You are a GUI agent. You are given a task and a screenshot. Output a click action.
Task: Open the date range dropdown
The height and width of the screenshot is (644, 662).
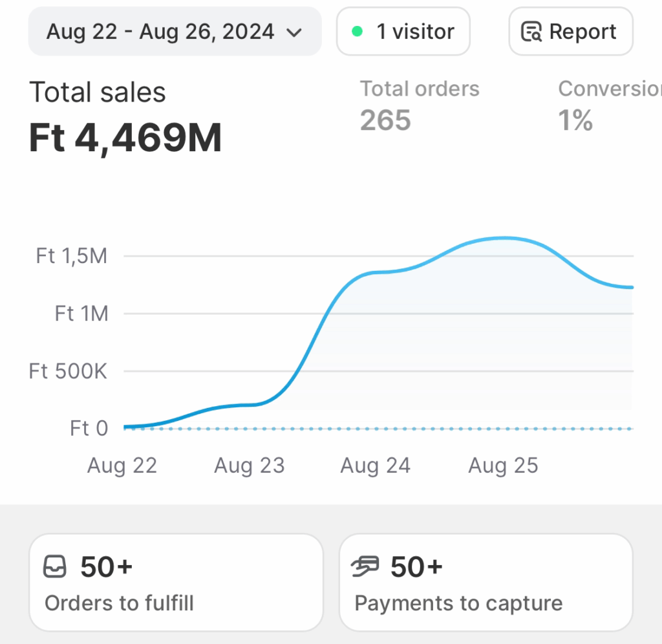[175, 32]
